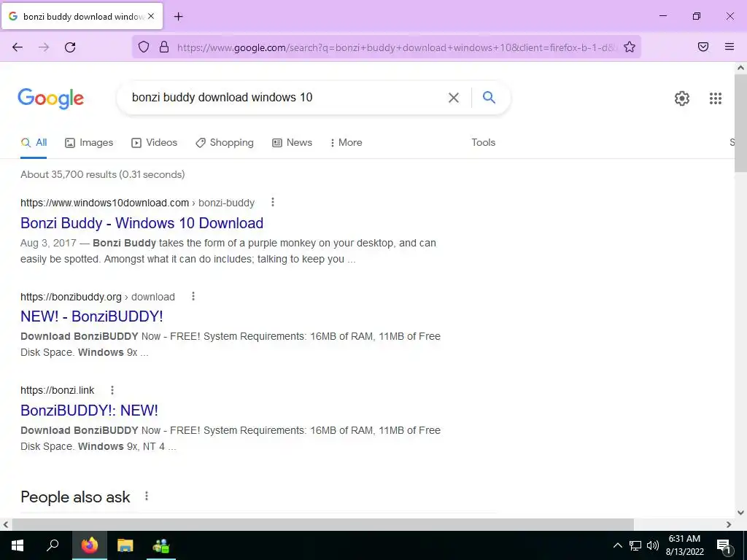Click the padlock site info icon
This screenshot has width=747, height=560.
[x=164, y=47]
